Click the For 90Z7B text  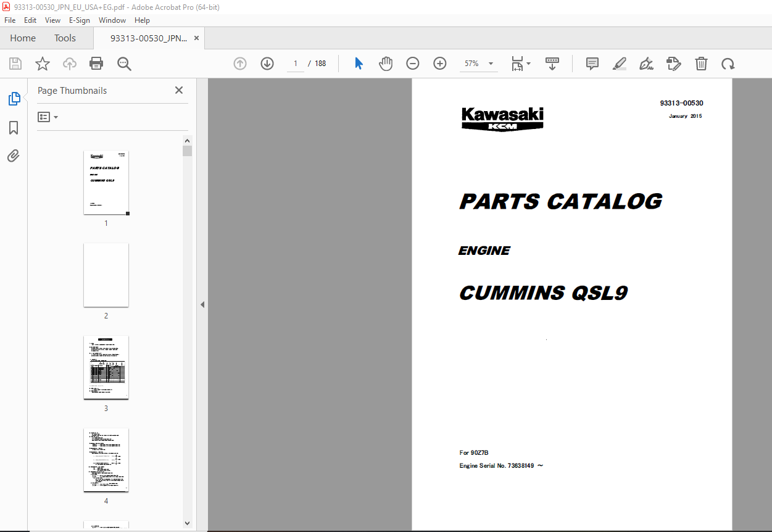474,453
